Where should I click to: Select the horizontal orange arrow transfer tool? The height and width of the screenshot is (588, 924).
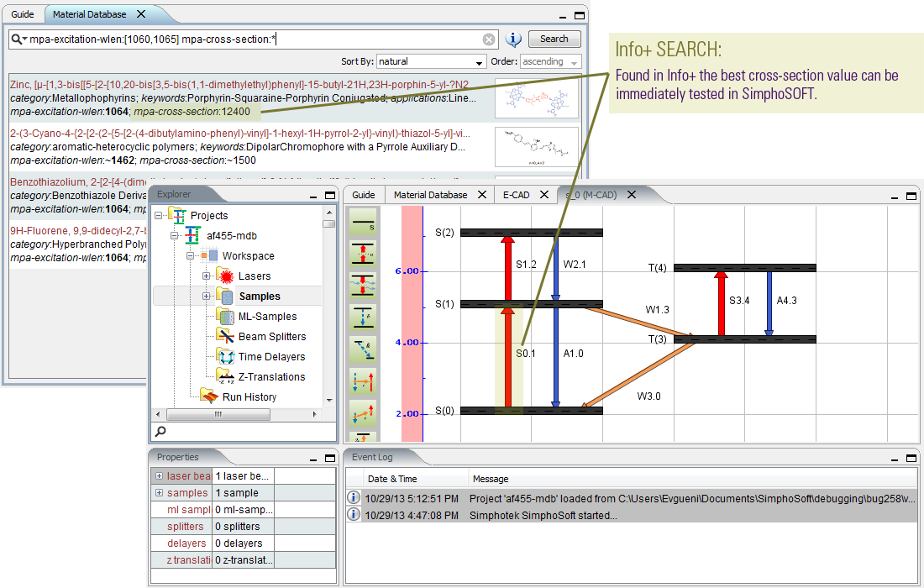coord(363,382)
